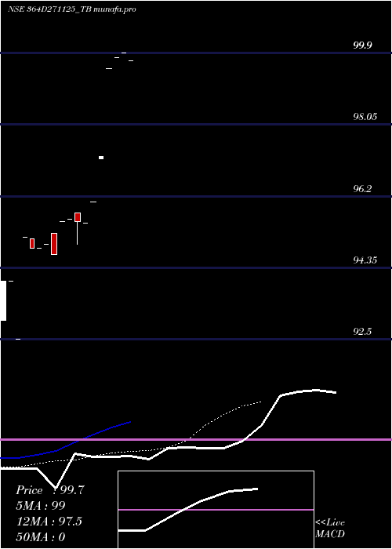Select the tallest red candlestick body
The image size is (392, 549).
pyautogui.click(x=54, y=244)
